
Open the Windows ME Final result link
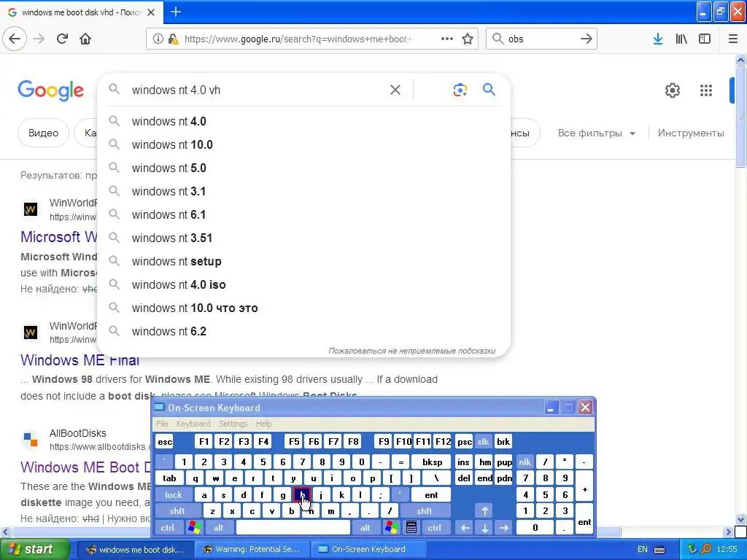pyautogui.click(x=80, y=360)
